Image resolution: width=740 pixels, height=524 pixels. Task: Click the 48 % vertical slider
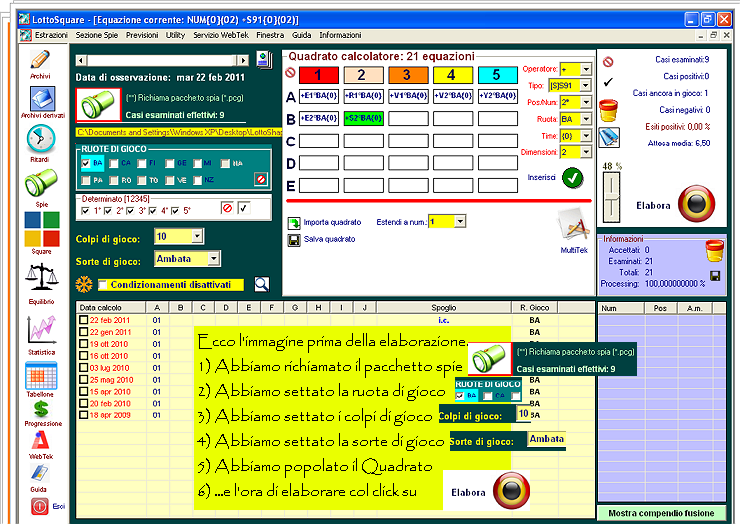coord(612,197)
